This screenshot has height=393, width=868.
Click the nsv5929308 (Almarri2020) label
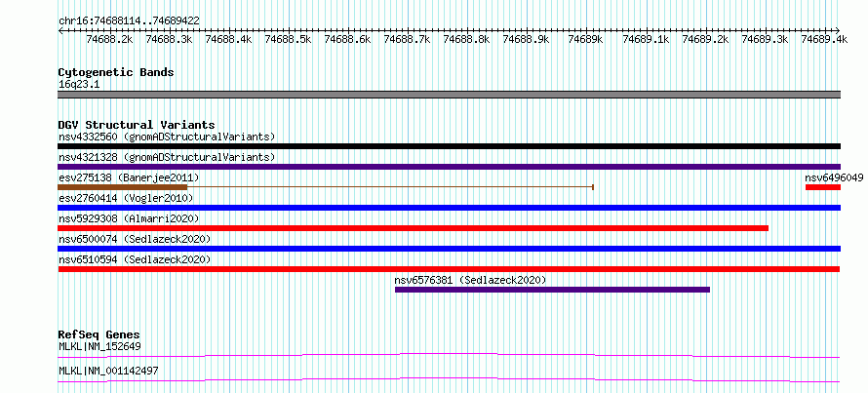click(x=129, y=218)
